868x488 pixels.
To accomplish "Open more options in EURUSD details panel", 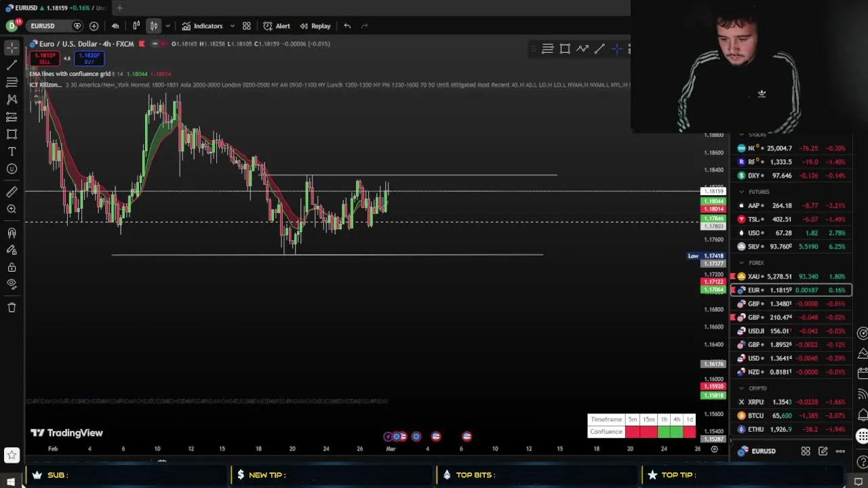I will (x=840, y=451).
